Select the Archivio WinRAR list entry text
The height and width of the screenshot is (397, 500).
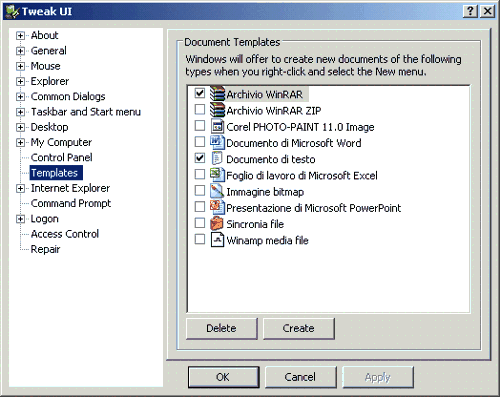[x=265, y=94]
